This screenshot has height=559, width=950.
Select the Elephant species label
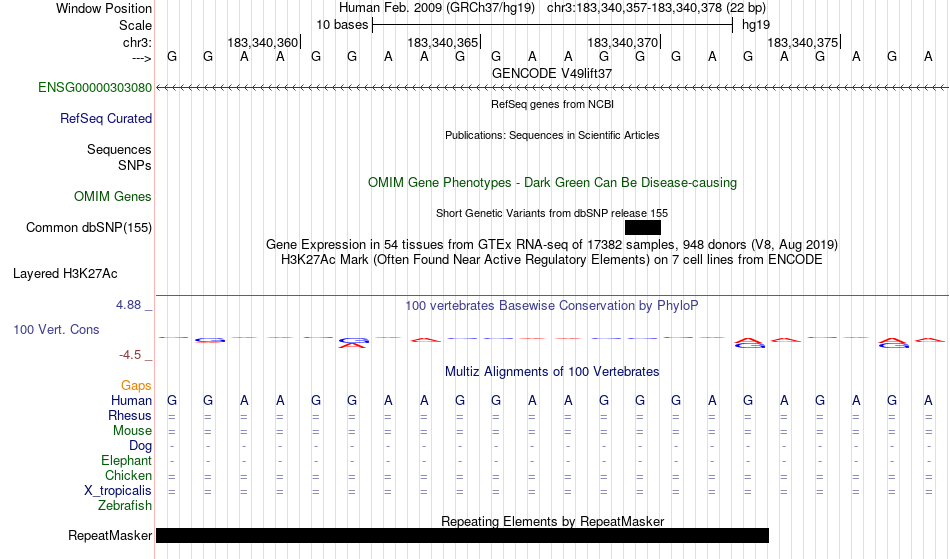(127, 461)
